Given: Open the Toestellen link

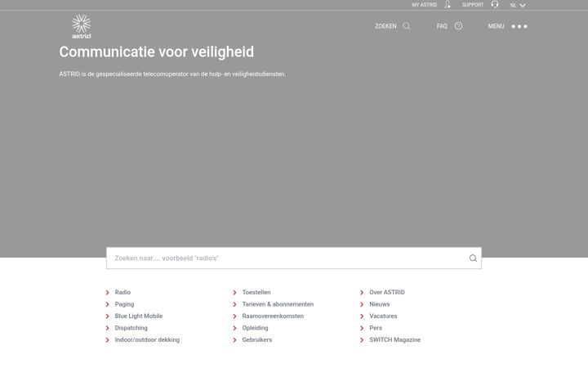Looking at the screenshot, I should point(256,292).
